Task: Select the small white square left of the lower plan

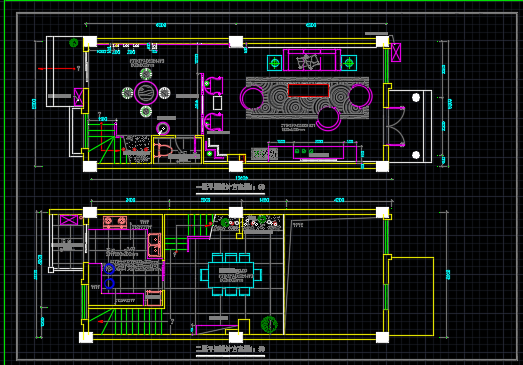Action: pyautogui.click(x=51, y=270)
